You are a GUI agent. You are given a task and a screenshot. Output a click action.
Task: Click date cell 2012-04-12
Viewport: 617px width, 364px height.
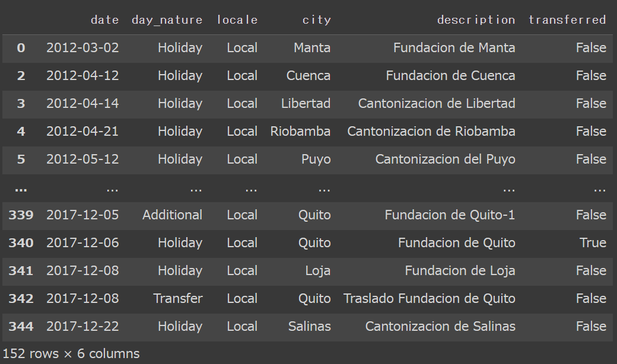[82, 76]
